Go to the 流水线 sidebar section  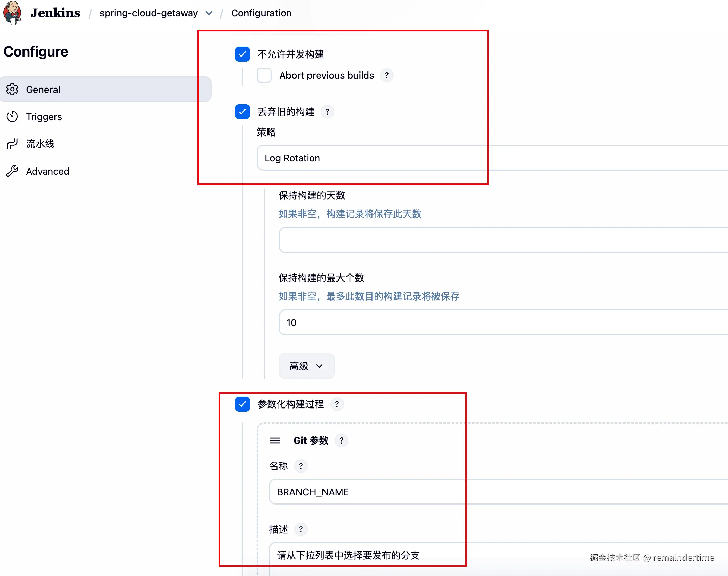[x=40, y=144]
